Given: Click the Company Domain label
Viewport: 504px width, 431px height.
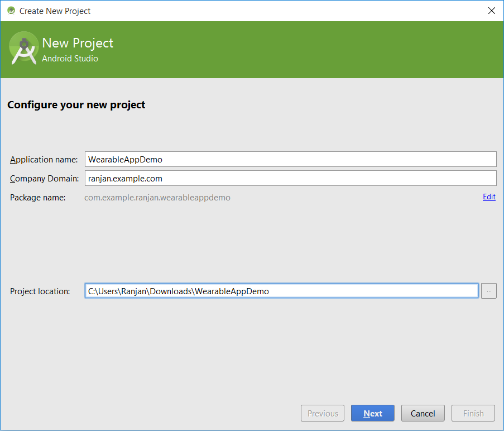Looking at the screenshot, I should pos(44,179).
